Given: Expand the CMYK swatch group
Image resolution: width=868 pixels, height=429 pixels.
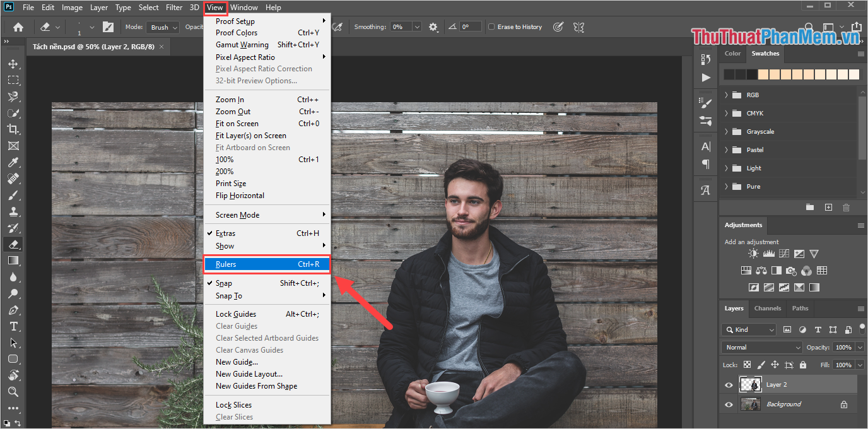Looking at the screenshot, I should [726, 114].
